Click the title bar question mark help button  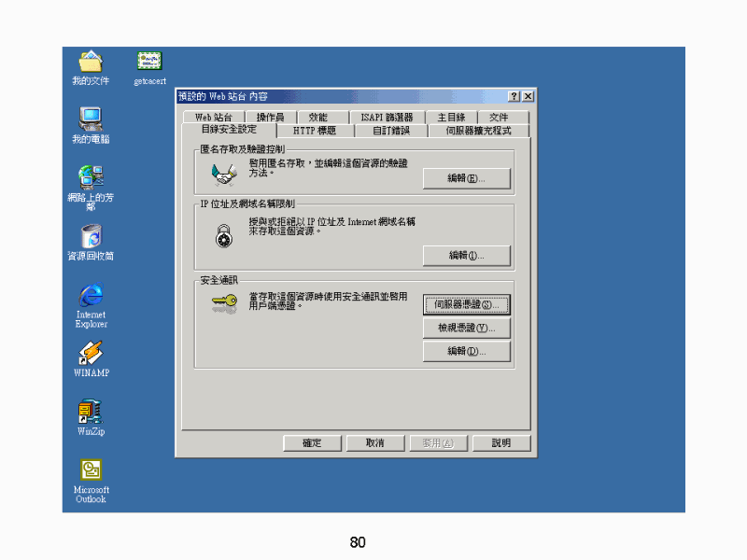(514, 96)
